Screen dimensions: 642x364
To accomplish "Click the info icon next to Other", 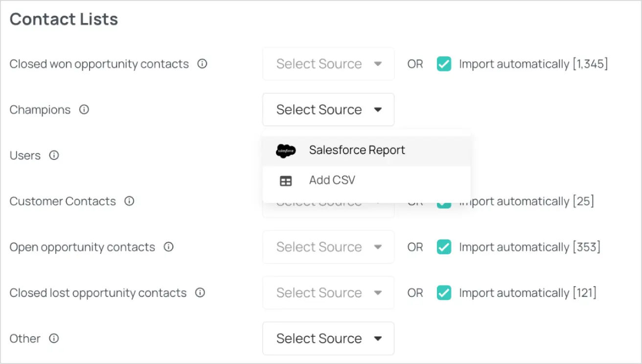I will pos(55,339).
